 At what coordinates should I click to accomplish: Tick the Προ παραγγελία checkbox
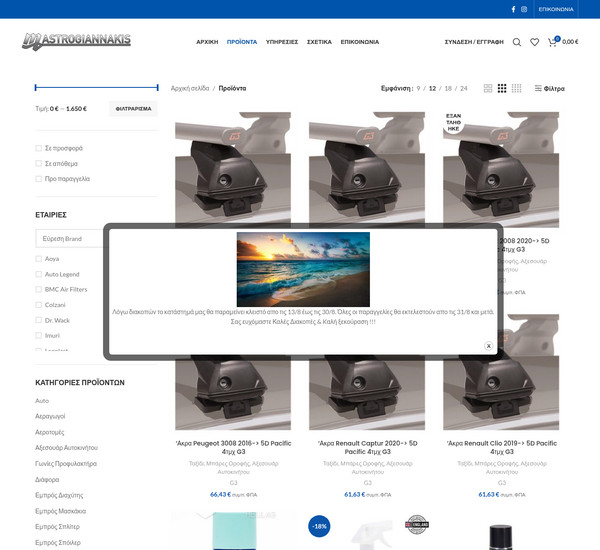tap(38, 179)
